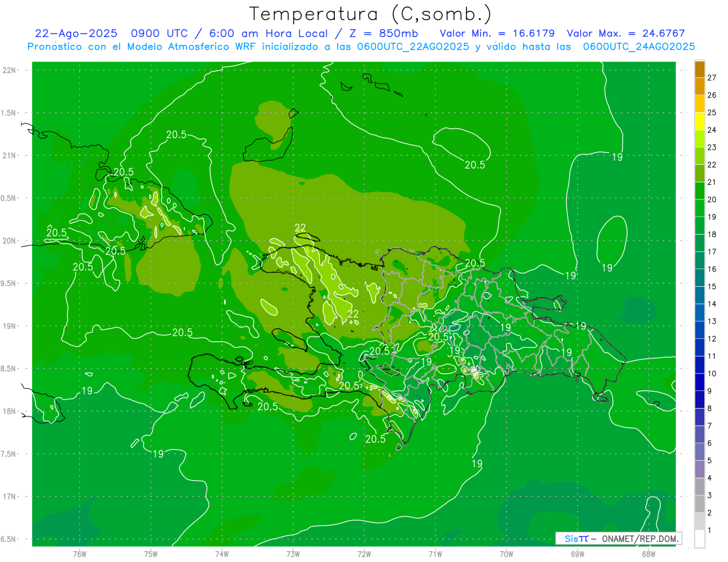Click the '17N' latitude axis label
This screenshot has width=728, height=562.
tap(10, 497)
